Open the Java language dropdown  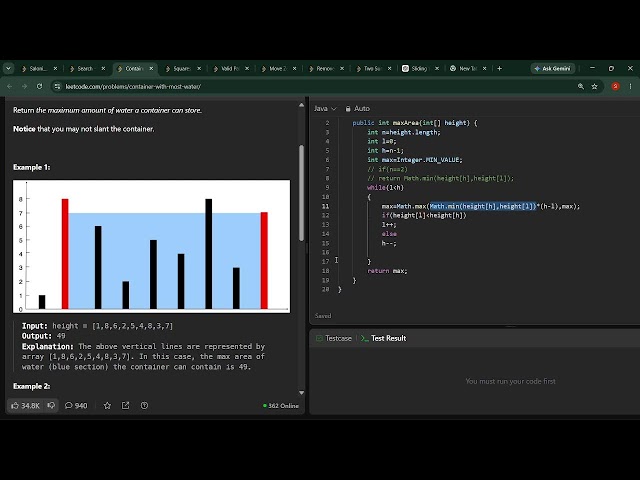[325, 109]
